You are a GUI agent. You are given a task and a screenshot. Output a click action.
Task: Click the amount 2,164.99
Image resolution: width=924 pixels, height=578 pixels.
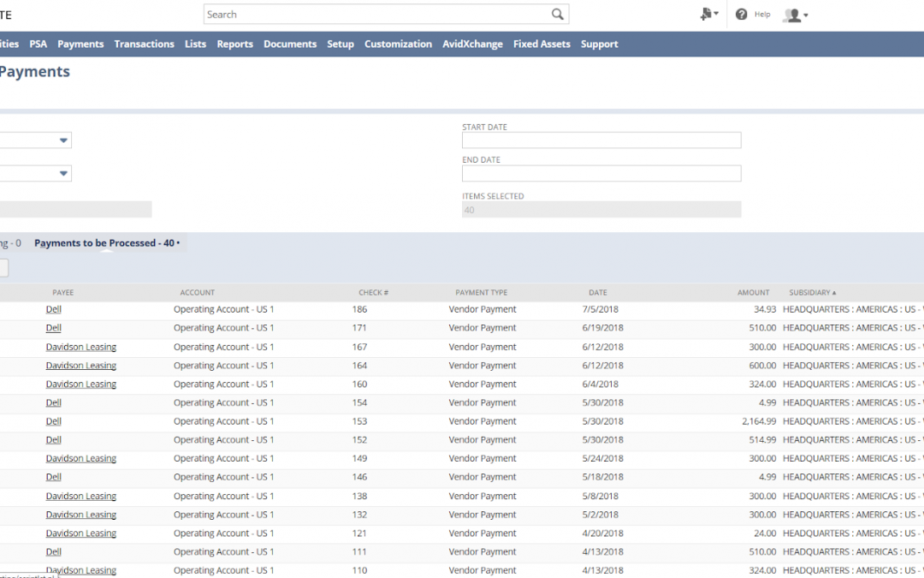pos(759,421)
